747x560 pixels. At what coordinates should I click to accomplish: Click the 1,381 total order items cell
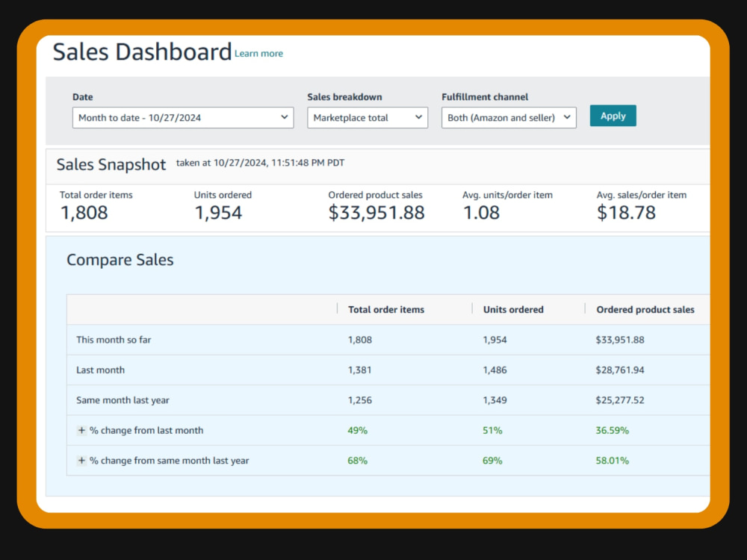(360, 370)
